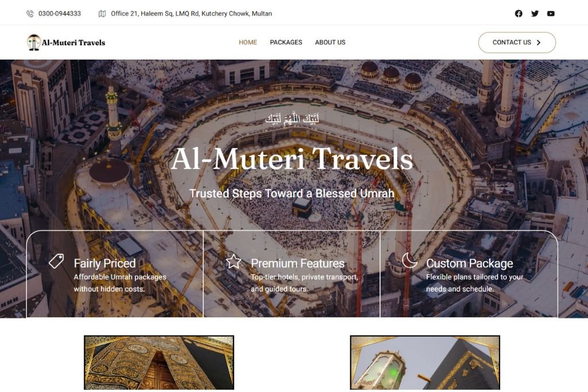The image size is (588, 392).
Task: Click the Al-Muteri Travels logo
Action: point(66,42)
